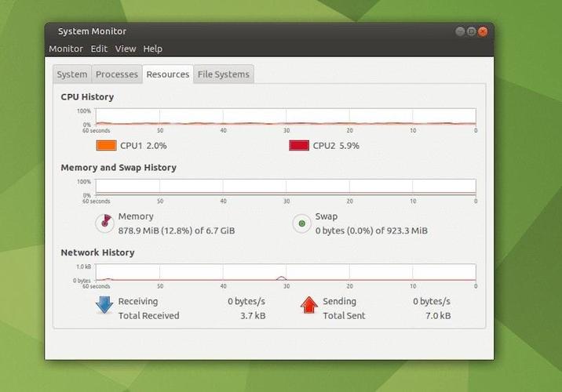Image resolution: width=562 pixels, height=392 pixels.
Task: Minimize the System Monitor window
Action: [460, 31]
